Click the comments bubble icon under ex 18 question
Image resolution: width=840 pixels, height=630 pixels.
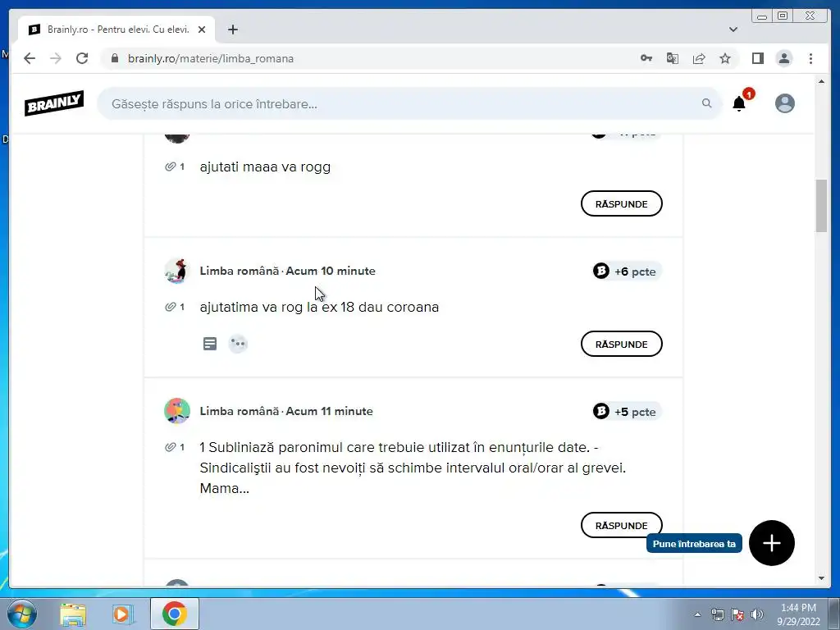coord(238,344)
